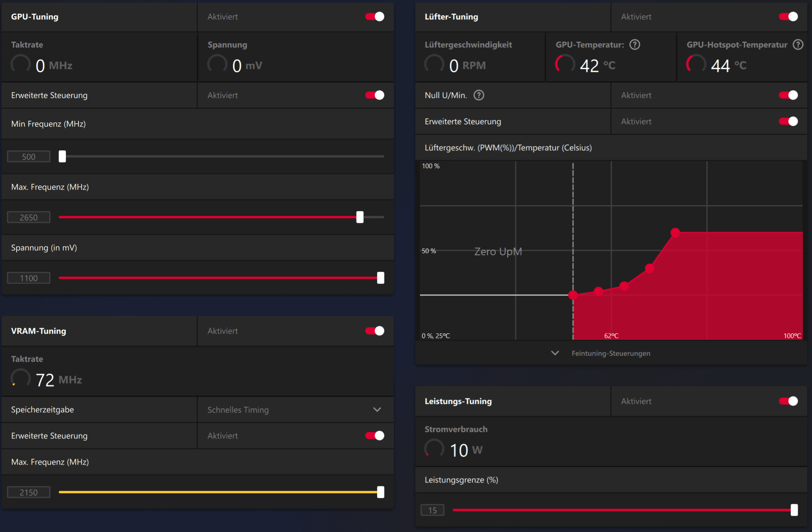
Task: Click the Max. Frequenz value field 2650
Action: (29, 217)
